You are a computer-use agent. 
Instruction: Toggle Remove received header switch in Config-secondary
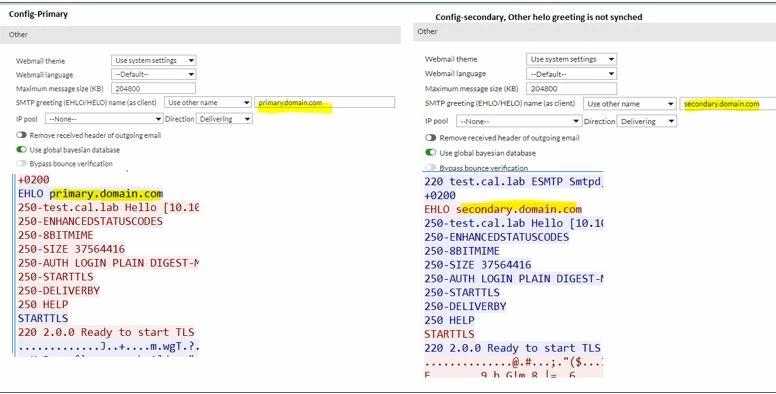(x=431, y=138)
